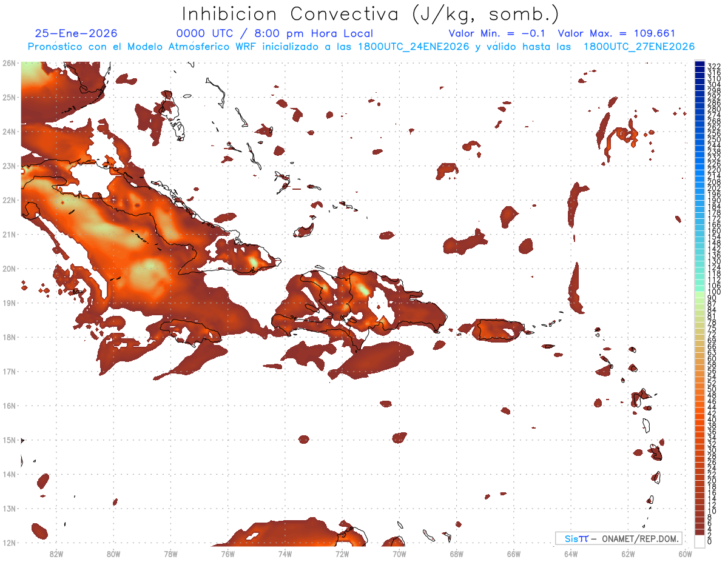This screenshot has width=728, height=562.
Task: Click the '74W' longitude label
Action: [285, 553]
